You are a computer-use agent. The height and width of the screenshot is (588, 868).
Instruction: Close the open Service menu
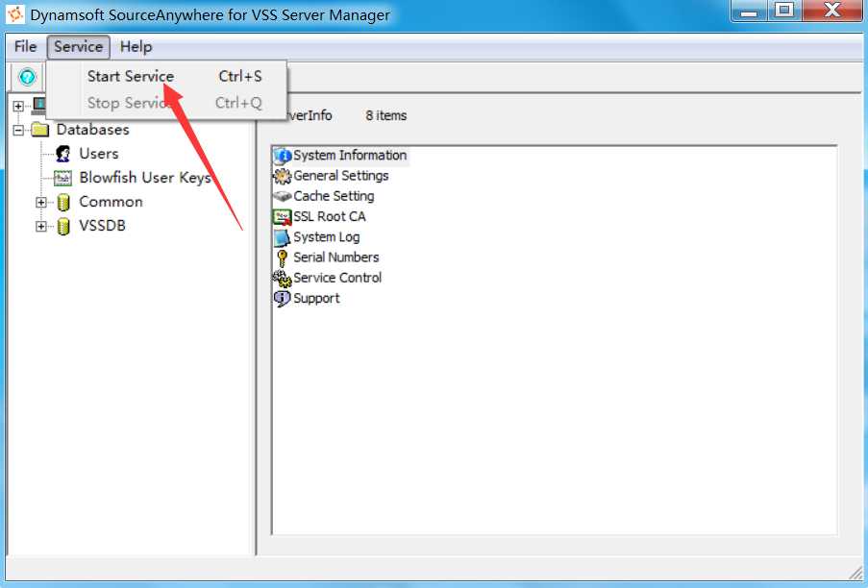click(79, 47)
